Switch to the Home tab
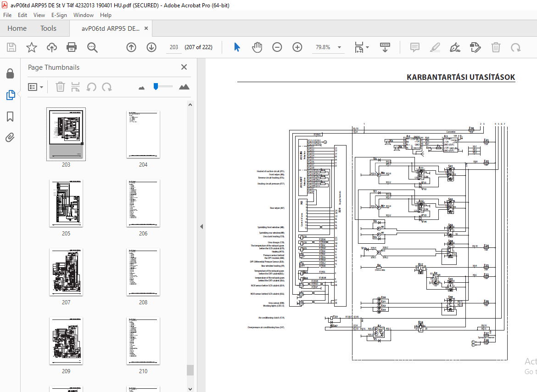537x392 pixels. pyautogui.click(x=17, y=28)
